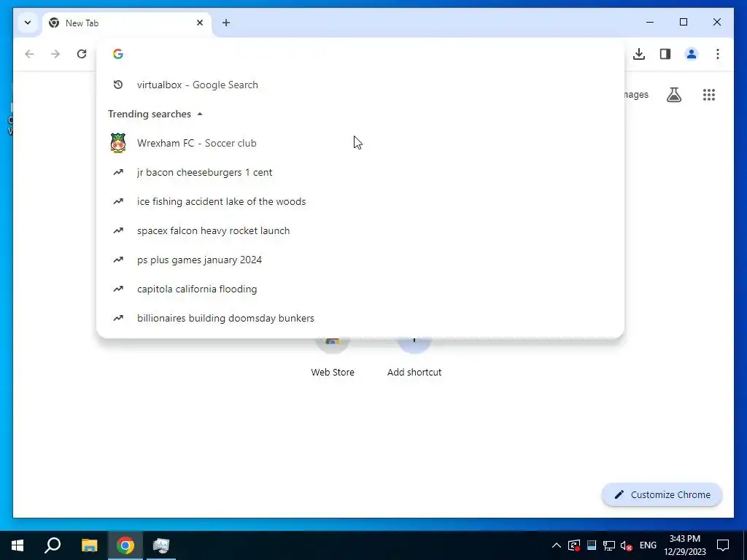The height and width of the screenshot is (560, 747).
Task: Click the blue monitor tray icon
Action: (592, 545)
